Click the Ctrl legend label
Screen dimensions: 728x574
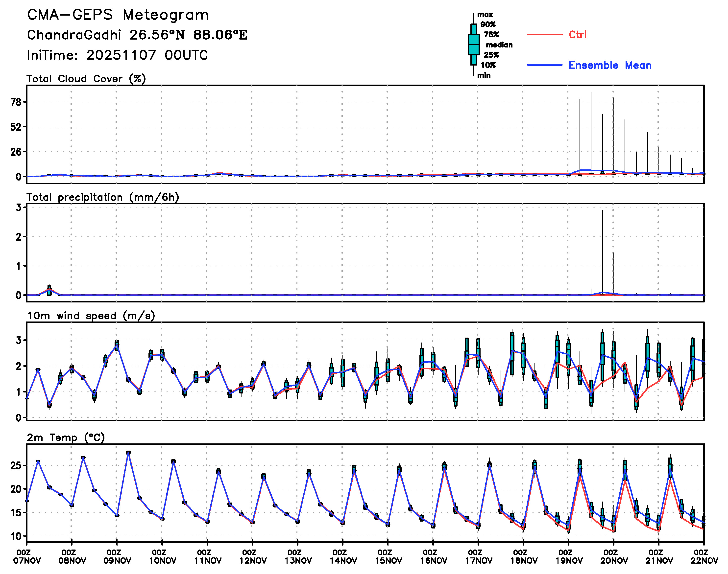tap(577, 34)
